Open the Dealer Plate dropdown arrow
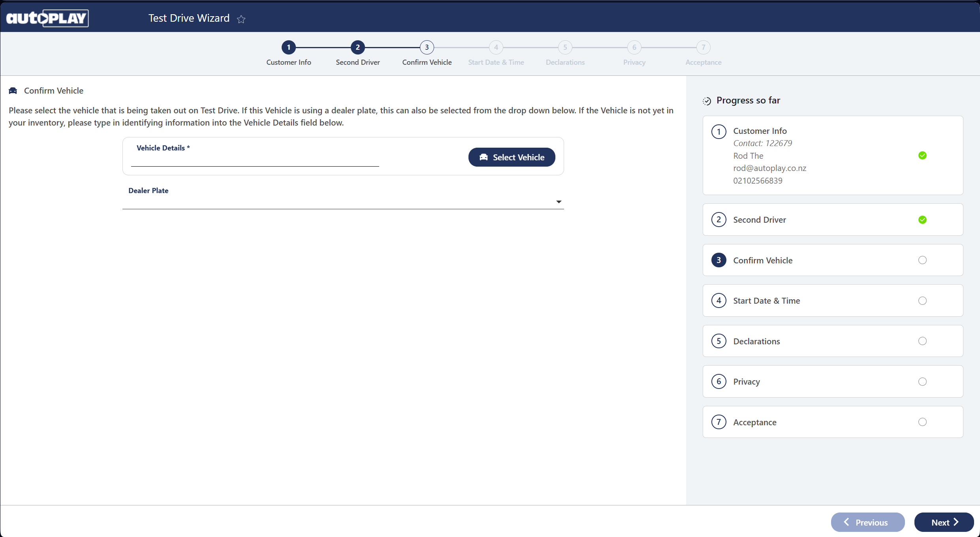This screenshot has width=980, height=537. click(559, 202)
